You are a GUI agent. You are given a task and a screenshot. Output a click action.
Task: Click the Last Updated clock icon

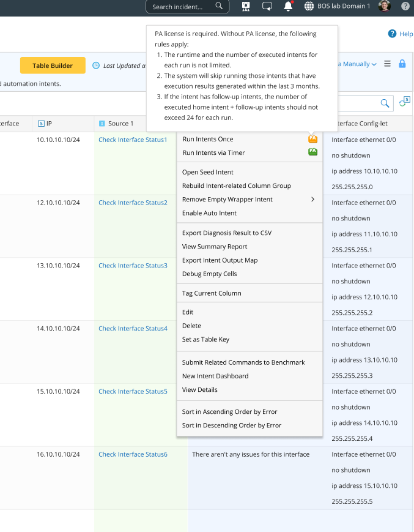(x=96, y=66)
